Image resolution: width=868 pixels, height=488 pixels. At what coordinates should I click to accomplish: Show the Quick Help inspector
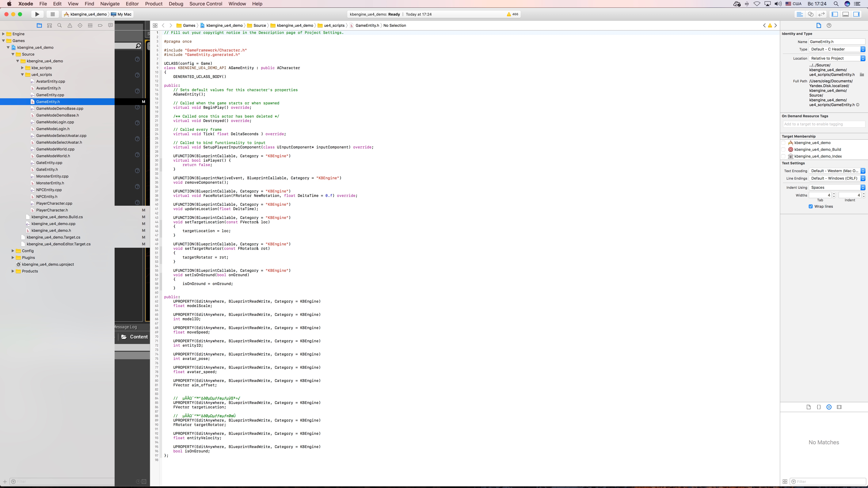pyautogui.click(x=829, y=26)
